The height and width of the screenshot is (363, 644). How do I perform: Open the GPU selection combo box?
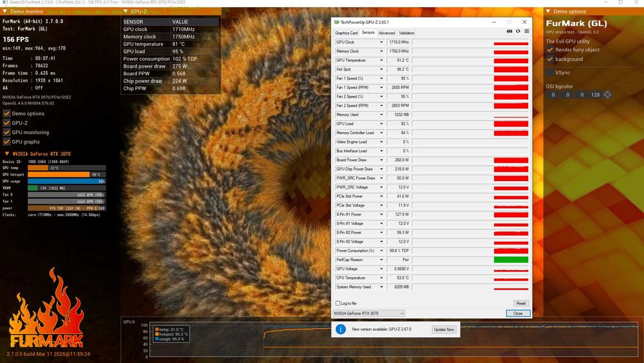coord(369,313)
